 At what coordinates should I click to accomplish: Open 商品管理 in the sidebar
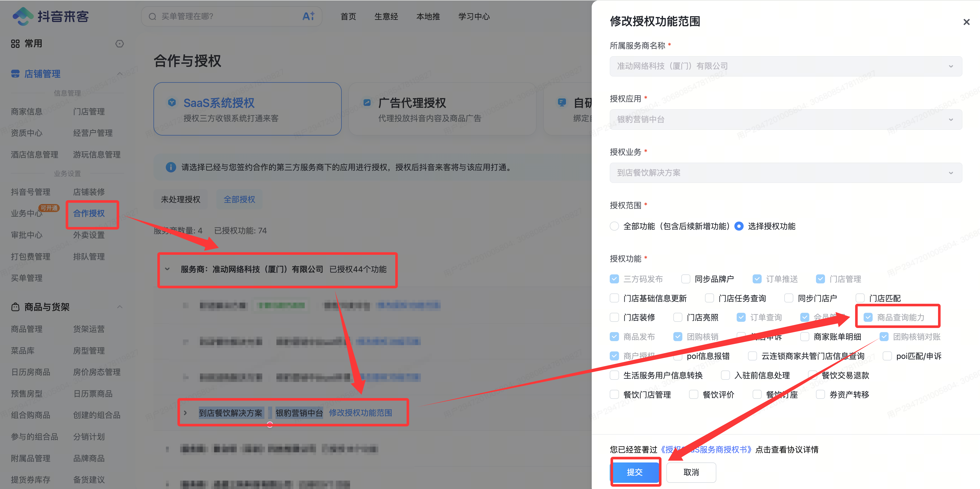[27, 329]
